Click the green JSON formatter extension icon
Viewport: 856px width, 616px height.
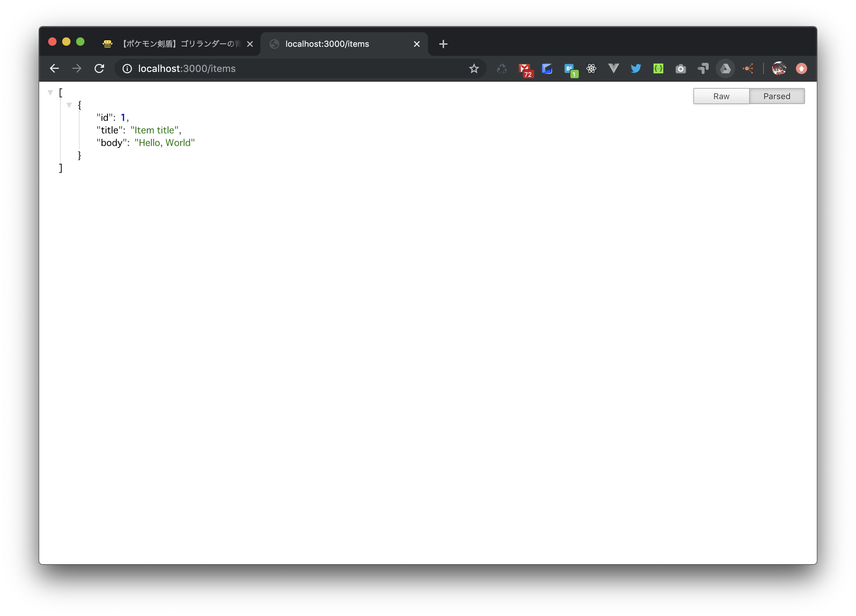coord(658,69)
